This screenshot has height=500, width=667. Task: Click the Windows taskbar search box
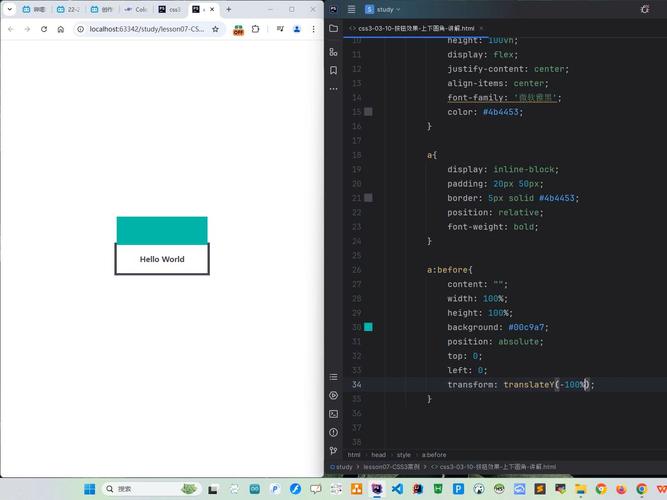[151, 489]
